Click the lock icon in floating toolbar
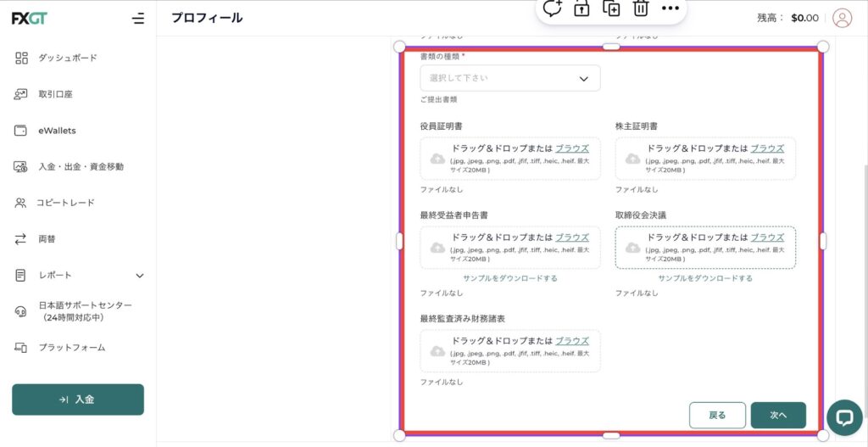 pos(581,8)
